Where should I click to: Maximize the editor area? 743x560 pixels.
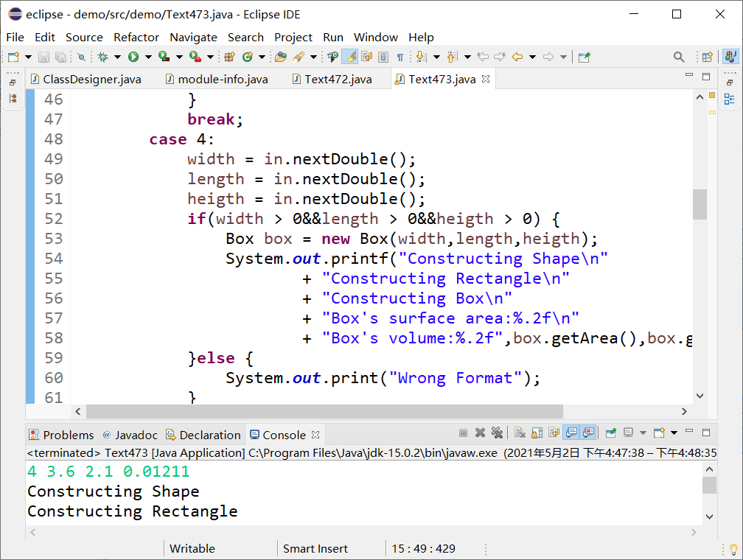[x=706, y=77]
